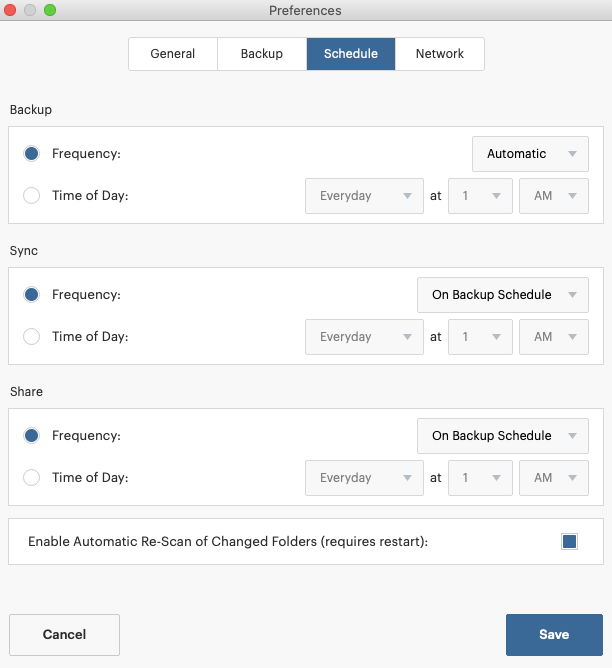
Task: Switch to the Backup tab
Action: pos(262,54)
